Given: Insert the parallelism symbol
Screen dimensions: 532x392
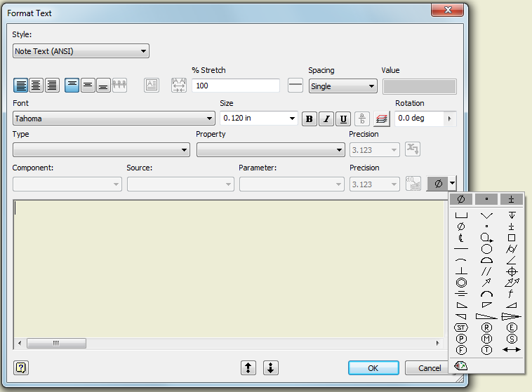Looking at the screenshot, I should 486,271.
